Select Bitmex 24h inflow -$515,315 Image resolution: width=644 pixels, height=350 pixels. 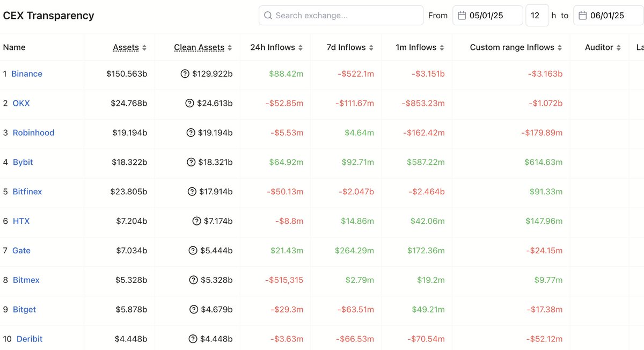coord(284,280)
